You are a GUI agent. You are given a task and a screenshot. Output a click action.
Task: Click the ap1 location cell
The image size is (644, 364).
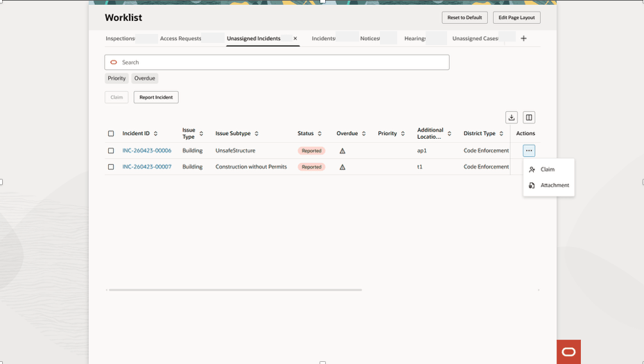[x=421, y=150]
